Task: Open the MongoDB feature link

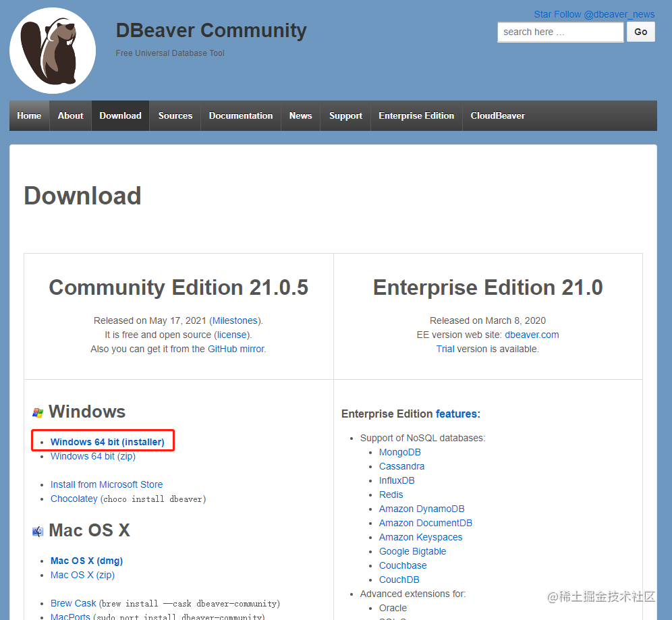Action: [400, 452]
